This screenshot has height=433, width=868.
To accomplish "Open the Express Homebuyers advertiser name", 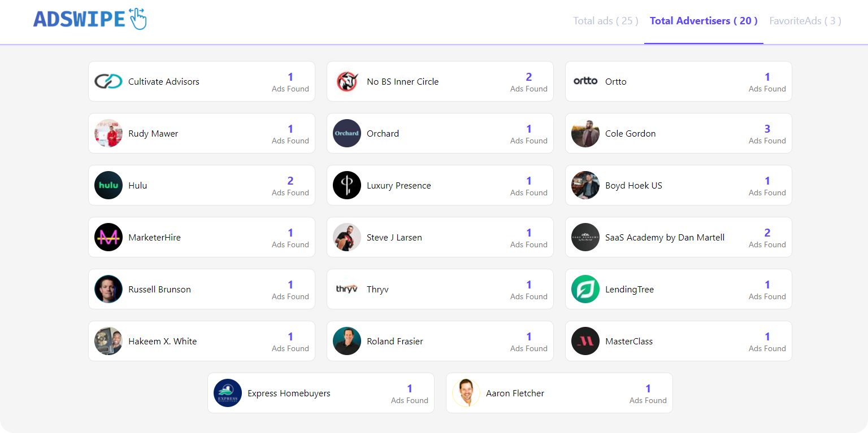I will coord(289,393).
